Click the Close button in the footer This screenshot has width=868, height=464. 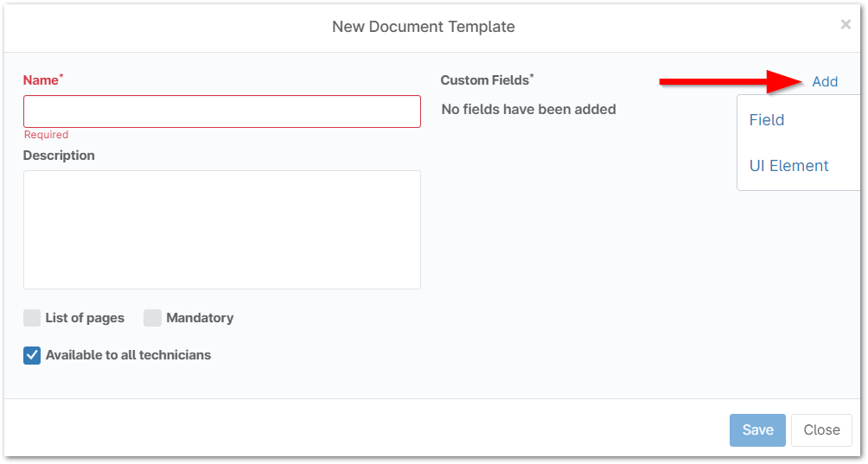[821, 430]
